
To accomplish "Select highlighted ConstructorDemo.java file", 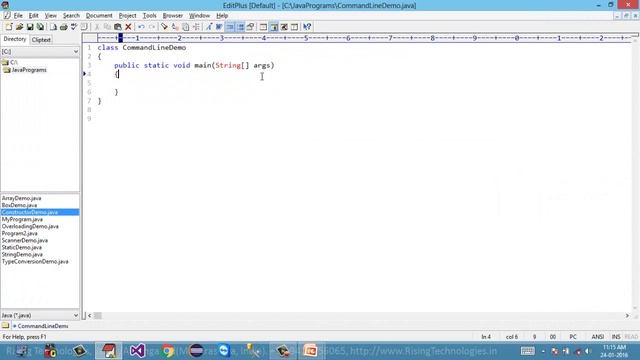I will point(40,212).
